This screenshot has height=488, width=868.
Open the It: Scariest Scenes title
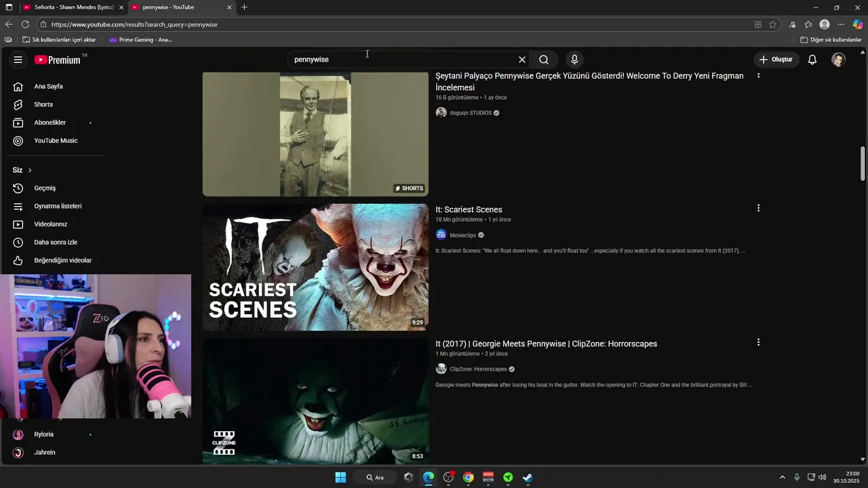coord(469,210)
